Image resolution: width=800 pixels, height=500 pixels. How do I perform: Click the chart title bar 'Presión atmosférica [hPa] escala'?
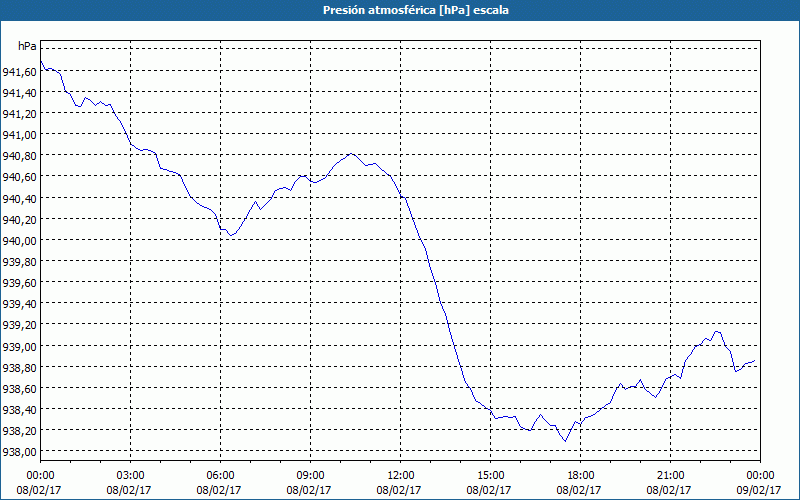(x=400, y=10)
